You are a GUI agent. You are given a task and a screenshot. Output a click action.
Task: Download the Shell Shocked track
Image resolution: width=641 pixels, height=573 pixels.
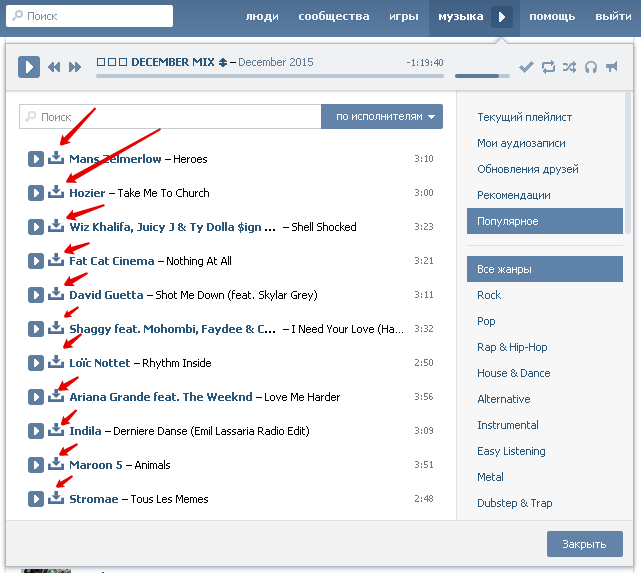(x=56, y=226)
